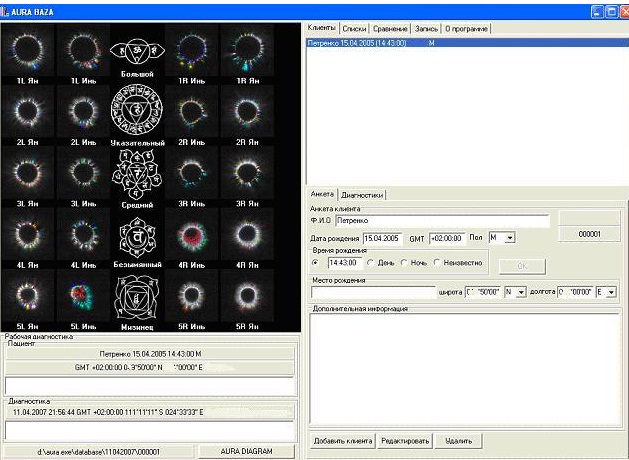Select the 5L Инь aura image
Screen dimensions: 629x460
[x=80, y=298]
